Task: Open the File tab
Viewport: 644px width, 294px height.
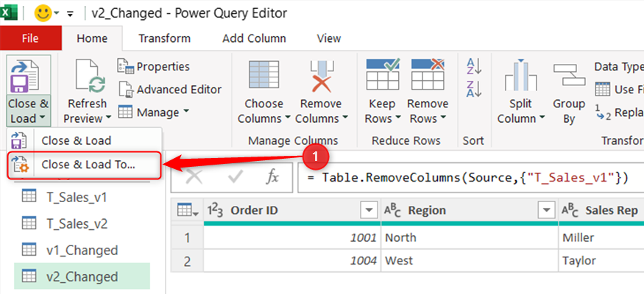Action: tap(30, 38)
